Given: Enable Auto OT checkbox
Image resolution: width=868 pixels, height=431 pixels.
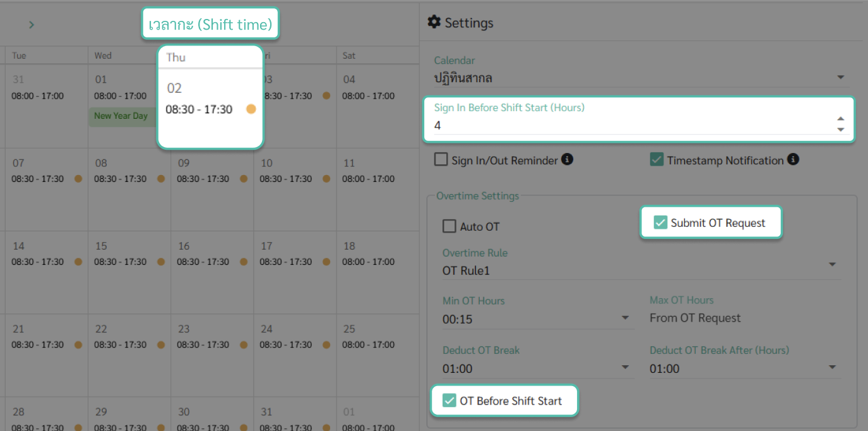Looking at the screenshot, I should 449,226.
